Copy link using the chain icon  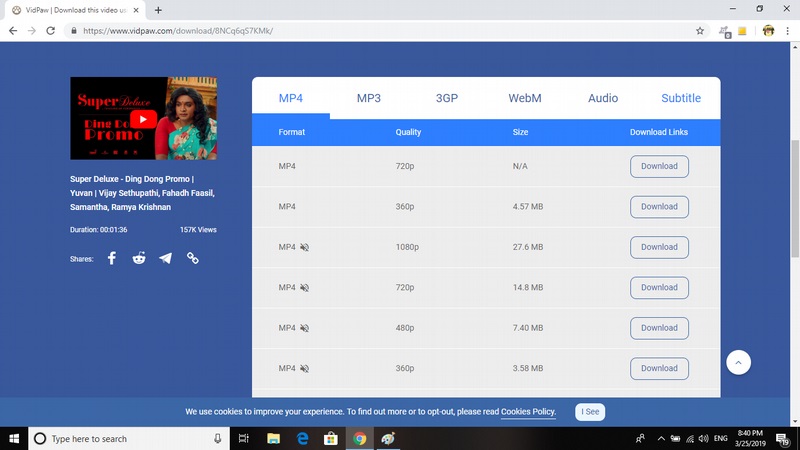tap(192, 258)
